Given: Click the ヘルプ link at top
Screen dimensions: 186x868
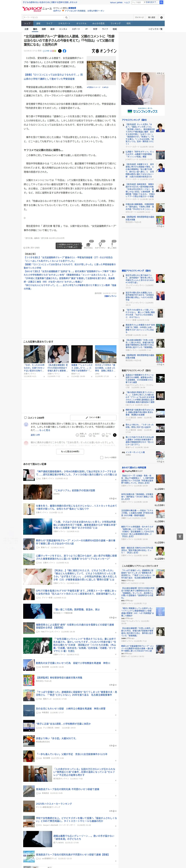Looking at the screenshot, I should click(x=127, y=2).
